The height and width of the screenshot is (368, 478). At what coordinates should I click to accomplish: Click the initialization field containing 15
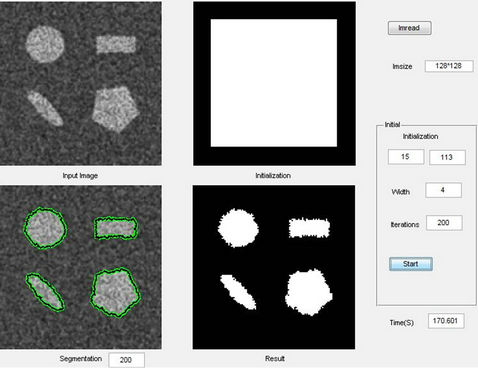click(x=406, y=157)
